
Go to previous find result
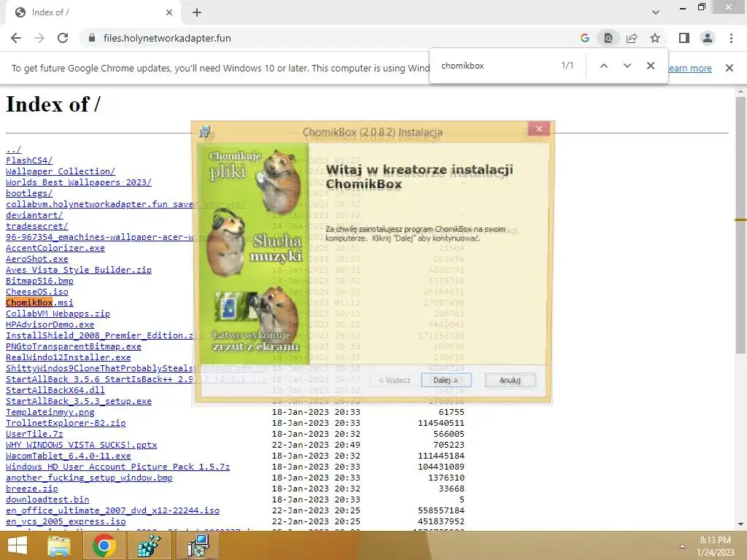(604, 66)
